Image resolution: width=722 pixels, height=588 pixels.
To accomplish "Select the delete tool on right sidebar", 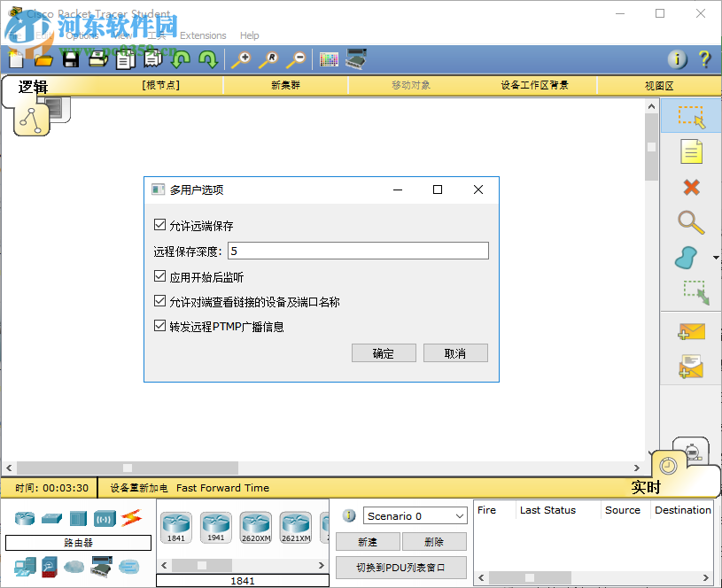I will (690, 187).
